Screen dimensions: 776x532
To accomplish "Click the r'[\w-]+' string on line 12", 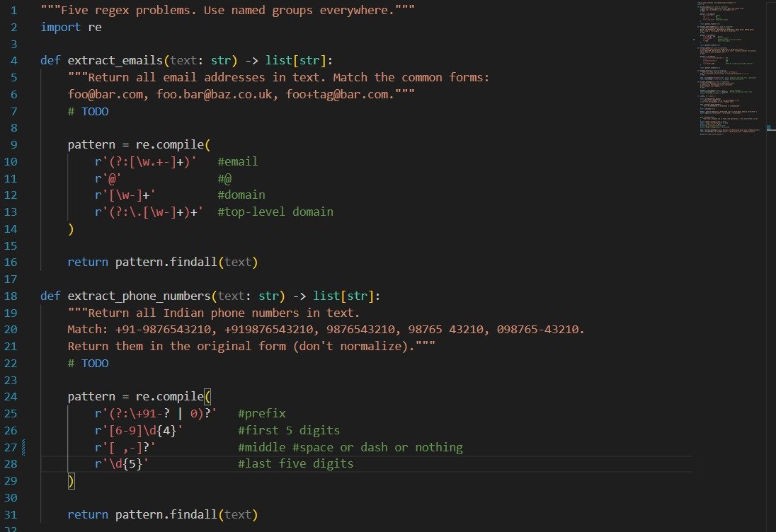I will pos(125,195).
